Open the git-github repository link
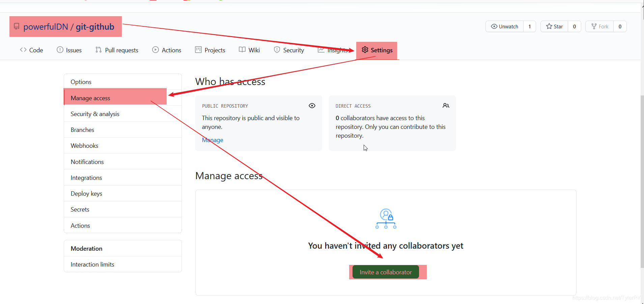 coord(95,27)
